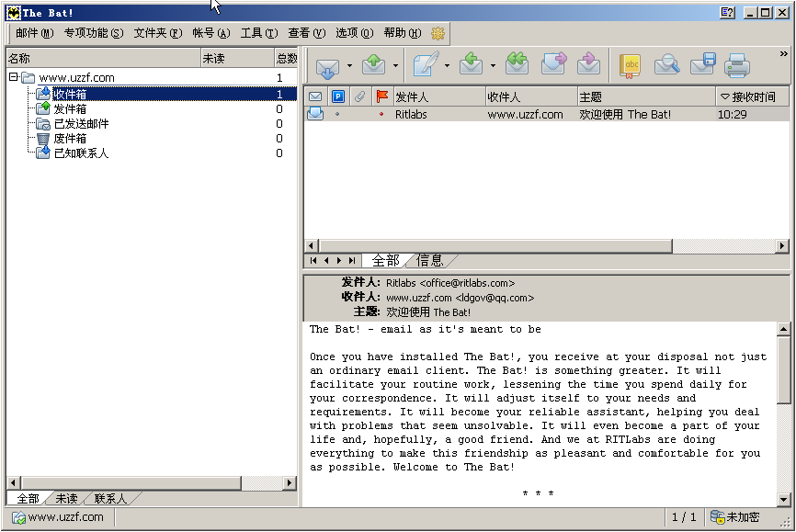Open the Get new mail dropdown arrow

pos(349,65)
